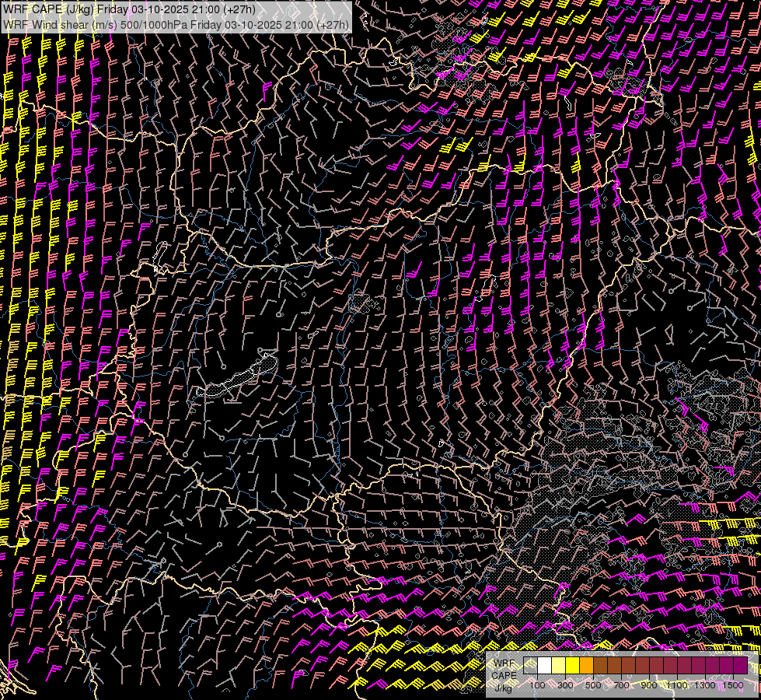Click the 1500 label on CAPE legend
761x700 pixels.
[x=733, y=684]
